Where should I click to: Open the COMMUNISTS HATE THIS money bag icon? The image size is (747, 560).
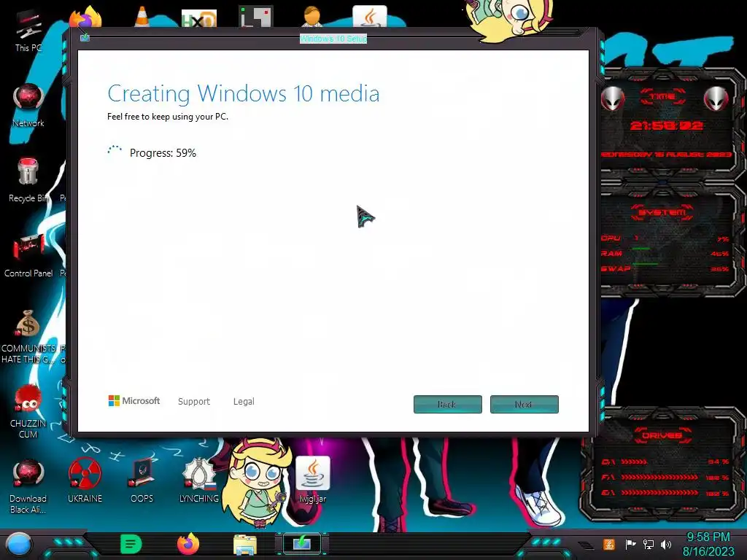pyautogui.click(x=28, y=337)
